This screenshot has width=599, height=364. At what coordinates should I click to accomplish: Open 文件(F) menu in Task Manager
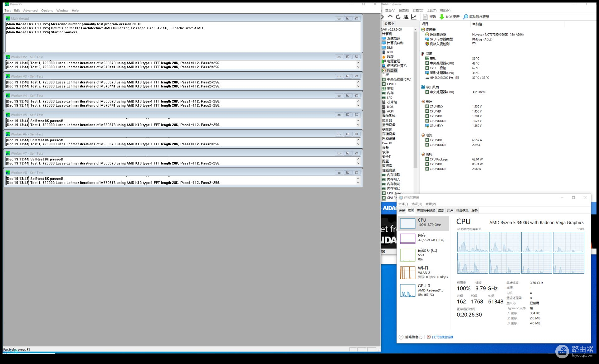click(x=403, y=204)
